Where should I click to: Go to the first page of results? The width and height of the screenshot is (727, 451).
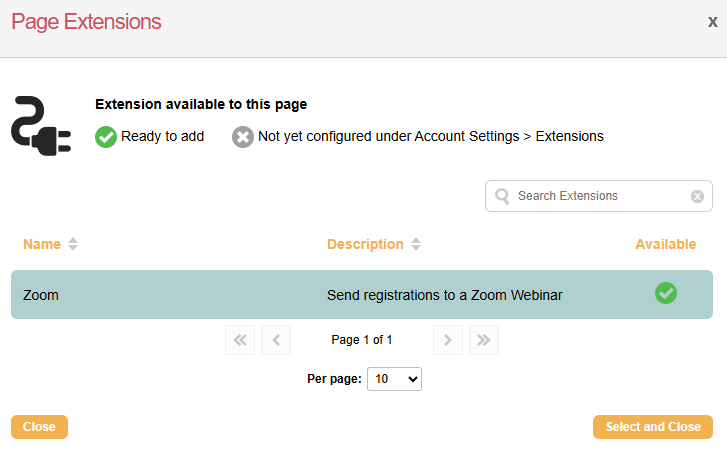240,340
